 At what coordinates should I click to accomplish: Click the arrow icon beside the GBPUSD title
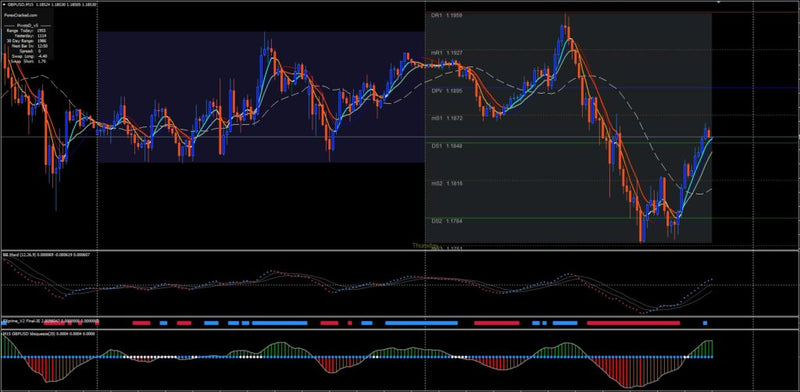click(x=4, y=4)
